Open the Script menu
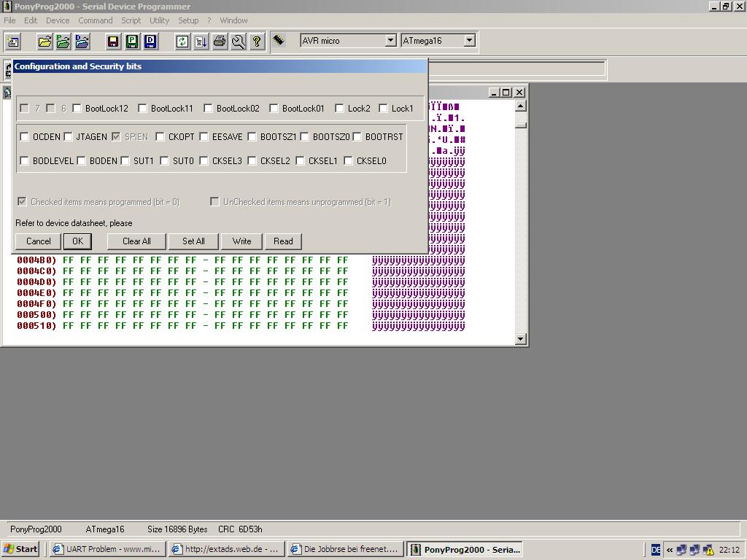The height and width of the screenshot is (560, 747). coord(131,20)
